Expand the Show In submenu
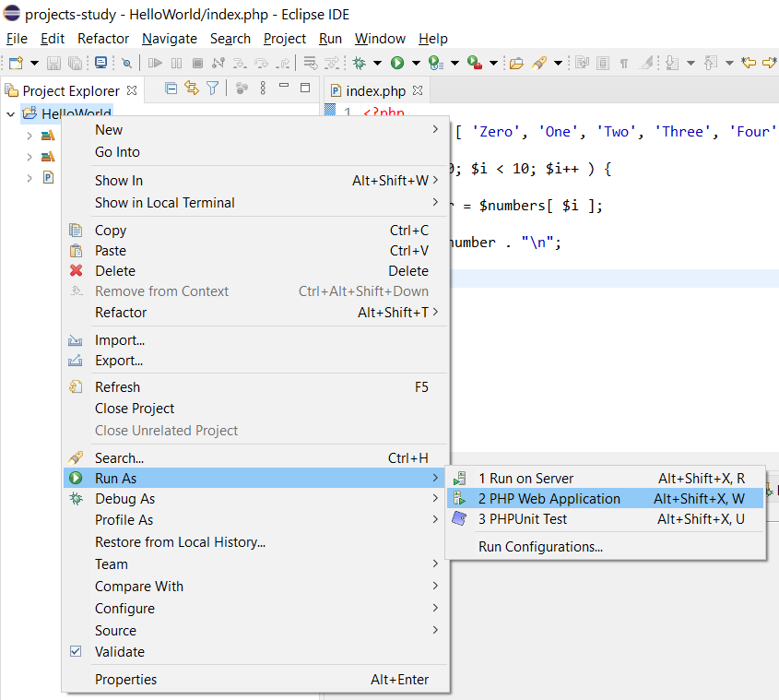The height and width of the screenshot is (700, 779). click(x=256, y=181)
